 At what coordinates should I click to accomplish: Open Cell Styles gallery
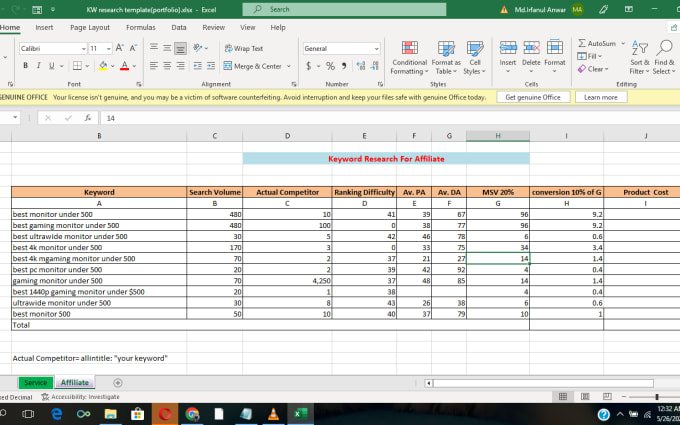tap(474, 58)
